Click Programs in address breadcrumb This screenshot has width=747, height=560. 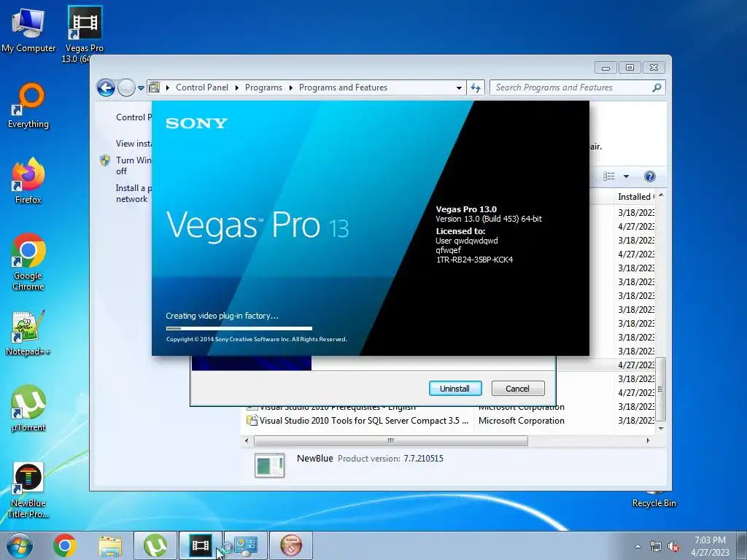click(263, 87)
